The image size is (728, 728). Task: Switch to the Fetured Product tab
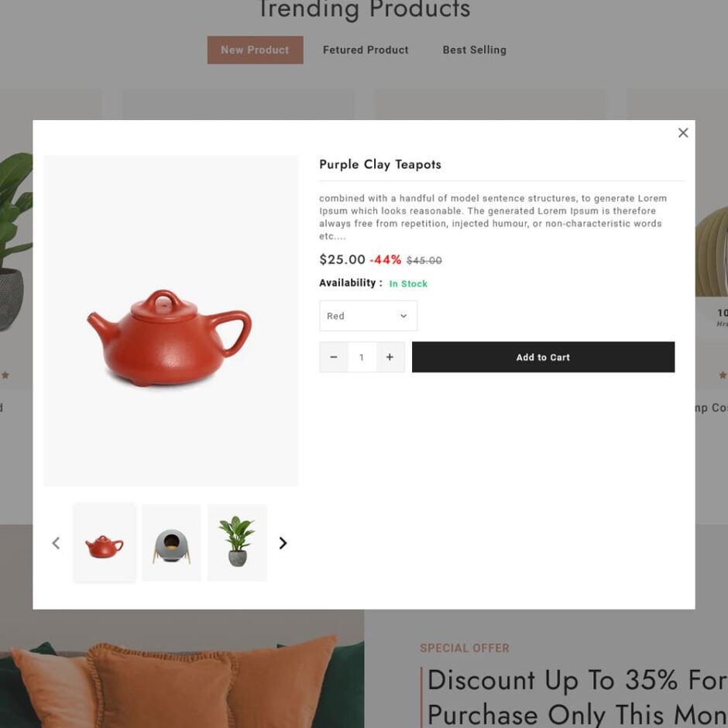pos(366,50)
